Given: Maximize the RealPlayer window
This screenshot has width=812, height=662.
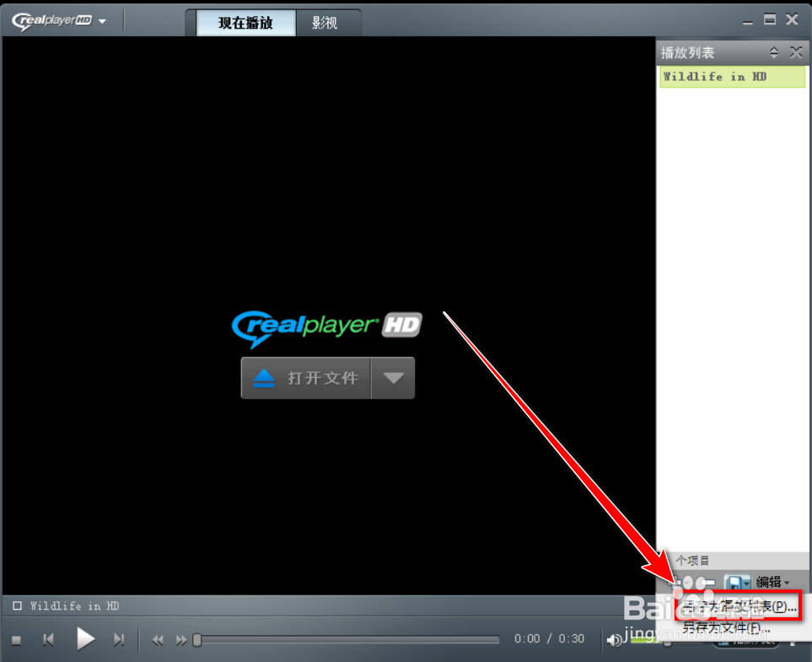Looking at the screenshot, I should tap(770, 19).
